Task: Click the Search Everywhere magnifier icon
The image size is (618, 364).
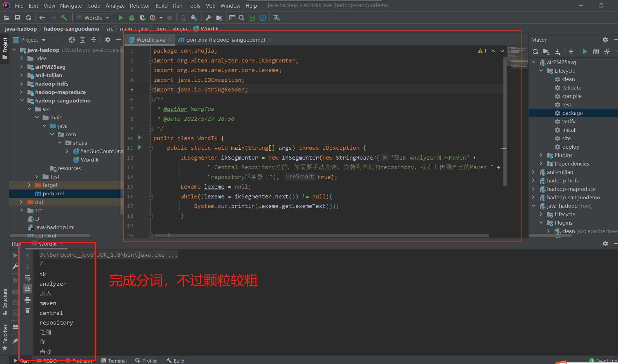Action: [x=242, y=18]
